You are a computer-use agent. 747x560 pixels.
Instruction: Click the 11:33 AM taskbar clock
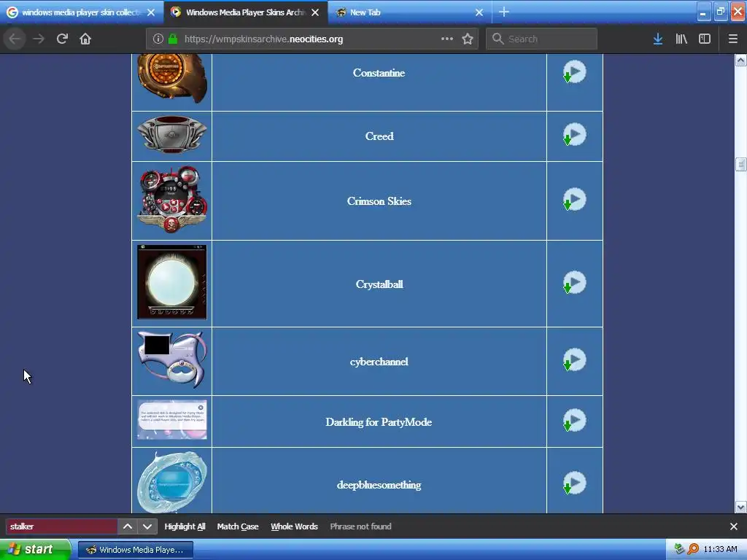[720, 549]
